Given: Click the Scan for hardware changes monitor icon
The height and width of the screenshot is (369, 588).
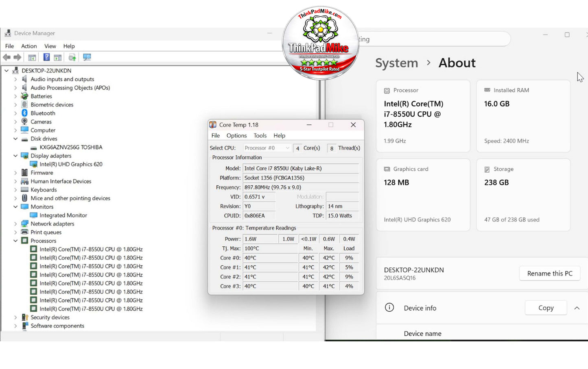Looking at the screenshot, I should point(87,57).
